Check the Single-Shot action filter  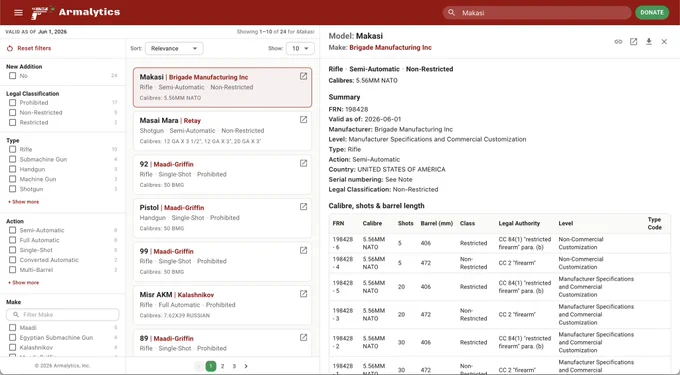point(13,250)
